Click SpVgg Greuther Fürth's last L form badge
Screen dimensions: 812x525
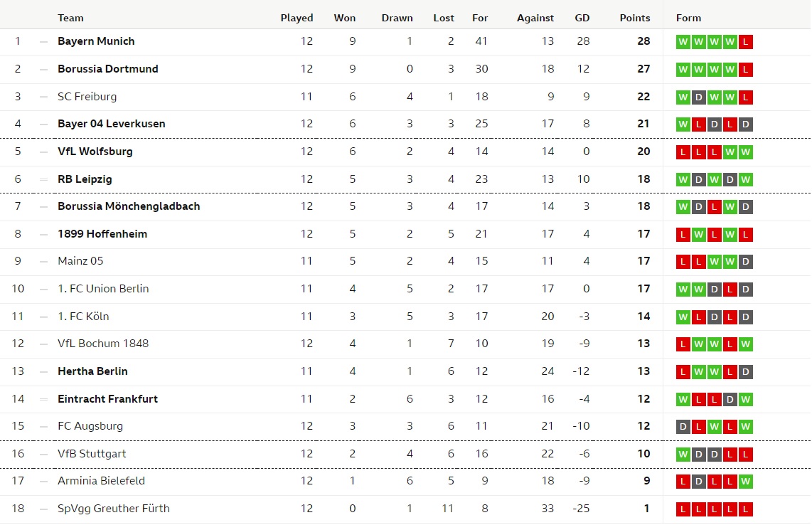tap(745, 509)
